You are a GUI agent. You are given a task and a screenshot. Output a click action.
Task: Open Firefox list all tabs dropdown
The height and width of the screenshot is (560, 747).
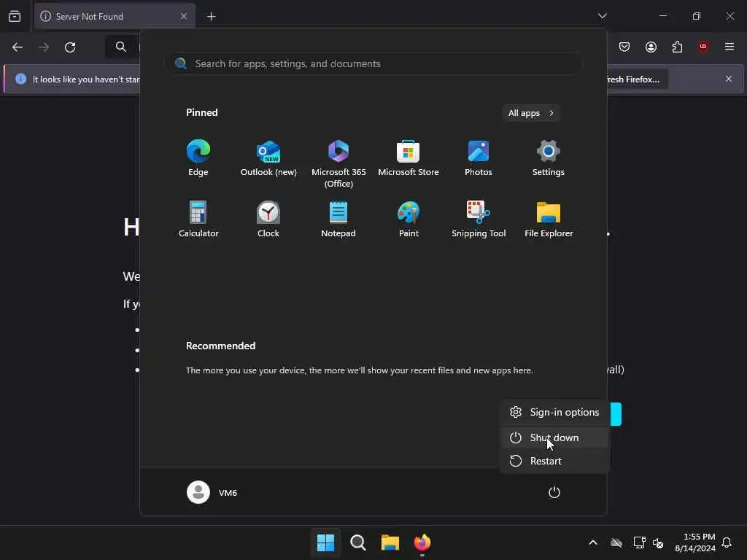tap(602, 16)
